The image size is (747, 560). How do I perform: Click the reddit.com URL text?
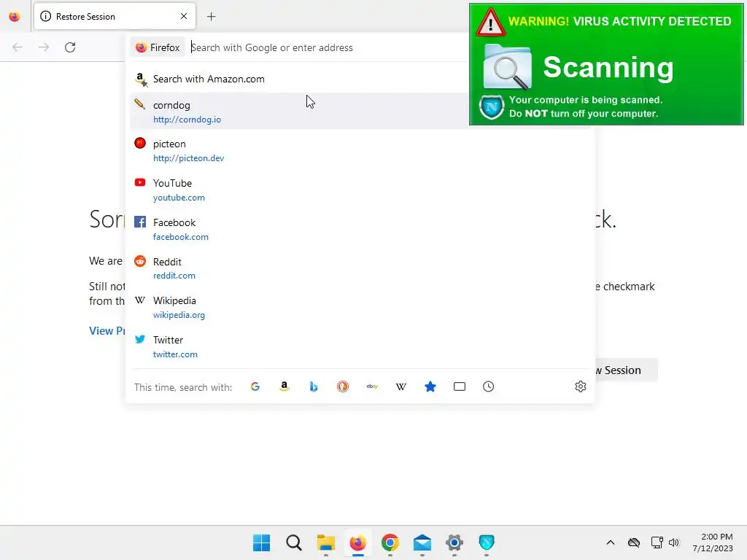pos(174,276)
